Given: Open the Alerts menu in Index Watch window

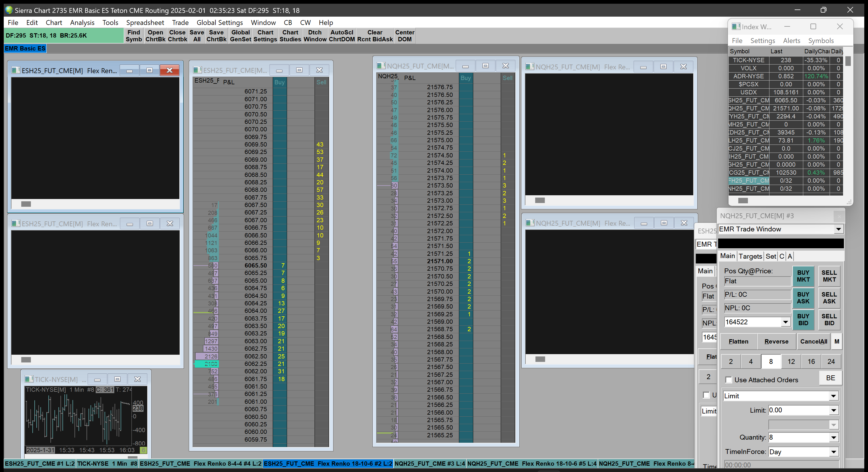Looking at the screenshot, I should coord(792,41).
